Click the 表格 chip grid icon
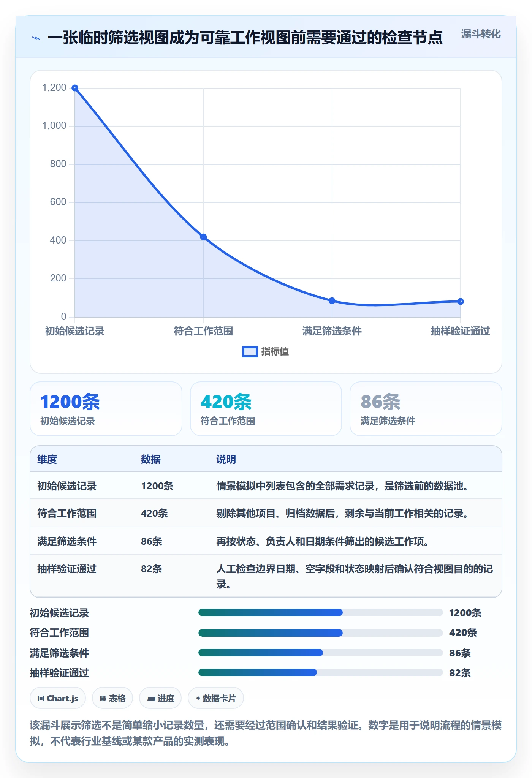This screenshot has height=778, width=532. coord(103,698)
